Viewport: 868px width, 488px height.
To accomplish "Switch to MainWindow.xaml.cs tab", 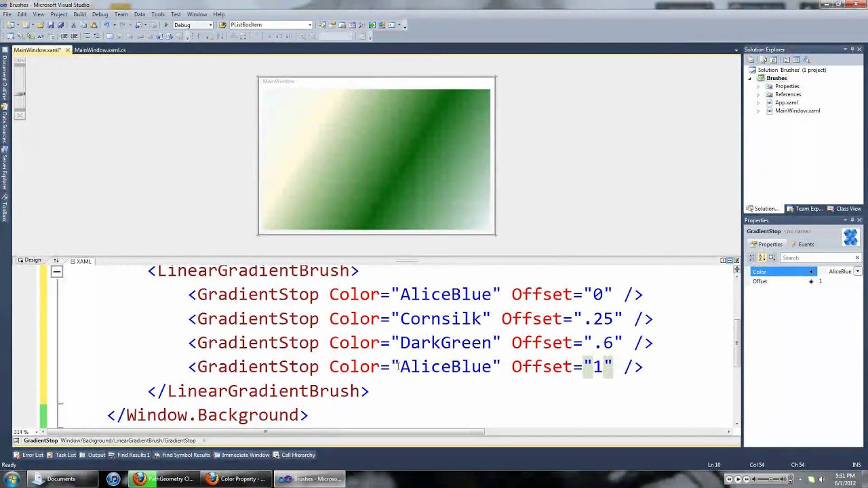I will coord(100,50).
